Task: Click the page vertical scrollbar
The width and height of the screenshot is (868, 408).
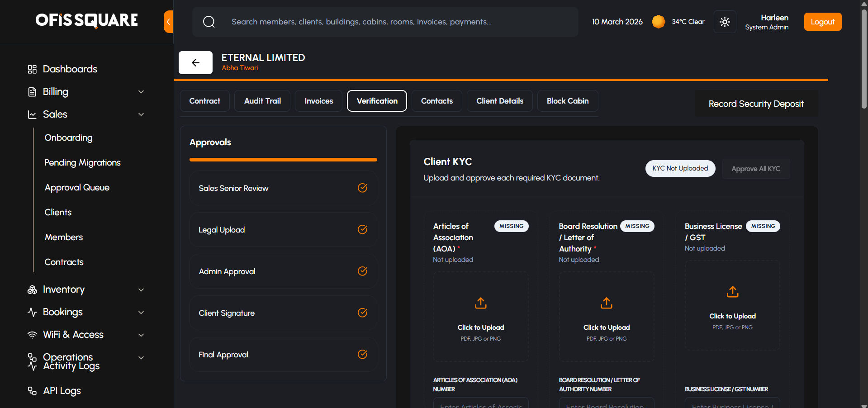Action: click(864, 59)
